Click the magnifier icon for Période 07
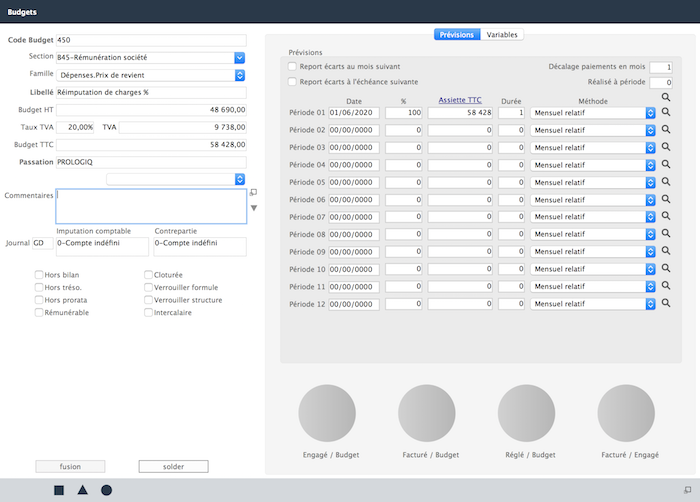 pos(666,216)
